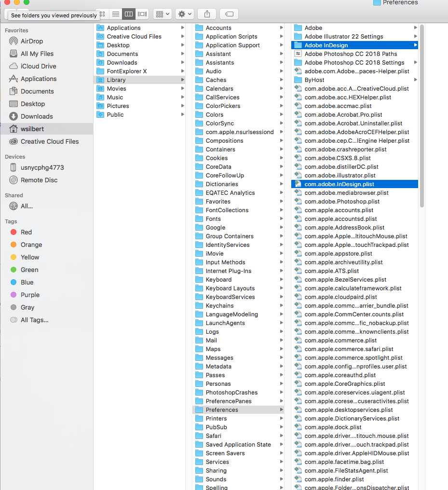Open the item arrangement dropdown
Screen dimensions: 448x490
coord(163,14)
